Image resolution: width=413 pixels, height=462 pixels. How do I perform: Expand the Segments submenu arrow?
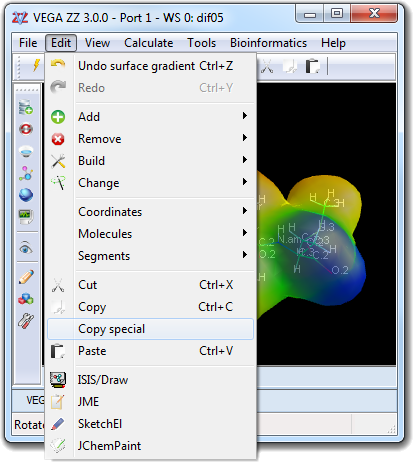coord(245,255)
